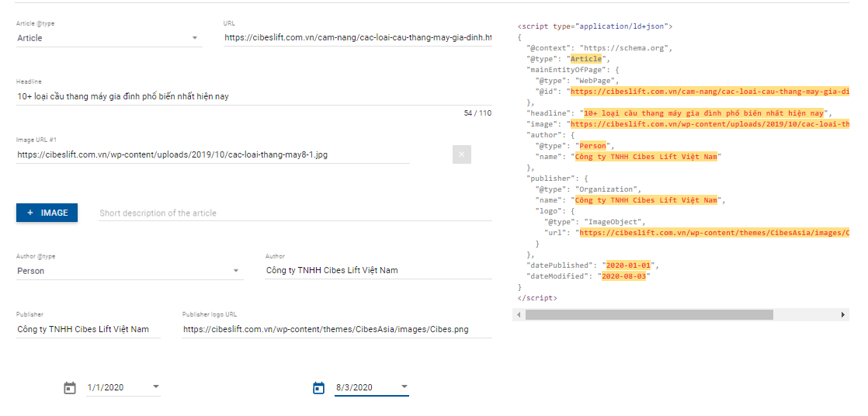Edit the Headline text field

click(254, 96)
